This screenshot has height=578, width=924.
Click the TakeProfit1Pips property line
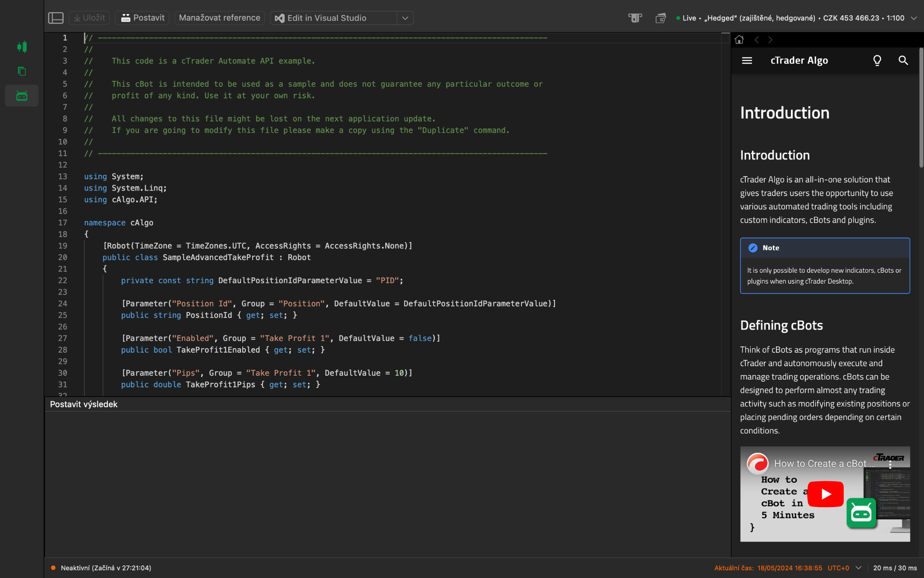pyautogui.click(x=220, y=385)
